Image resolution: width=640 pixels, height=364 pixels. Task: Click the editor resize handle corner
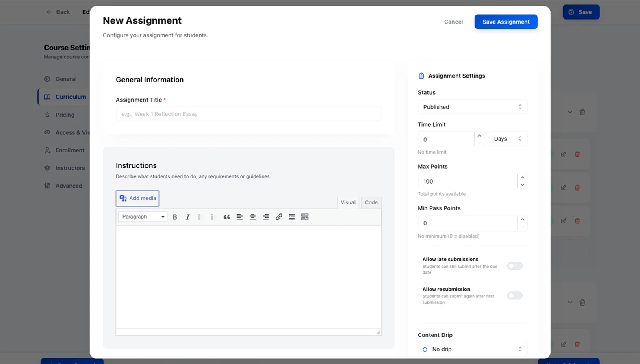click(378, 332)
